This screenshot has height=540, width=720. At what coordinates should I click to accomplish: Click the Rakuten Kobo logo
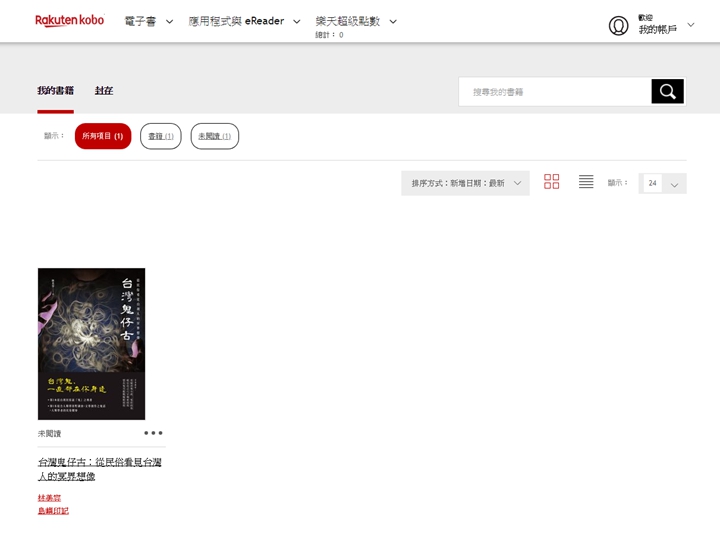[70, 20]
